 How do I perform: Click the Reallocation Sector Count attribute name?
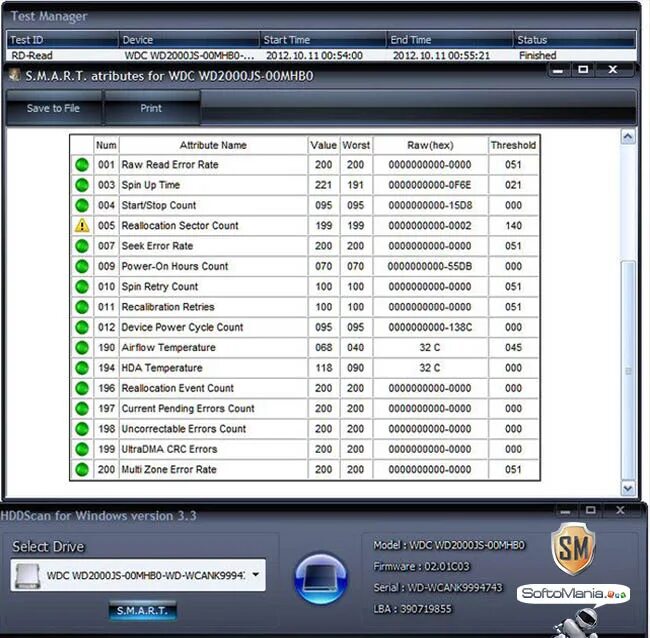180,226
